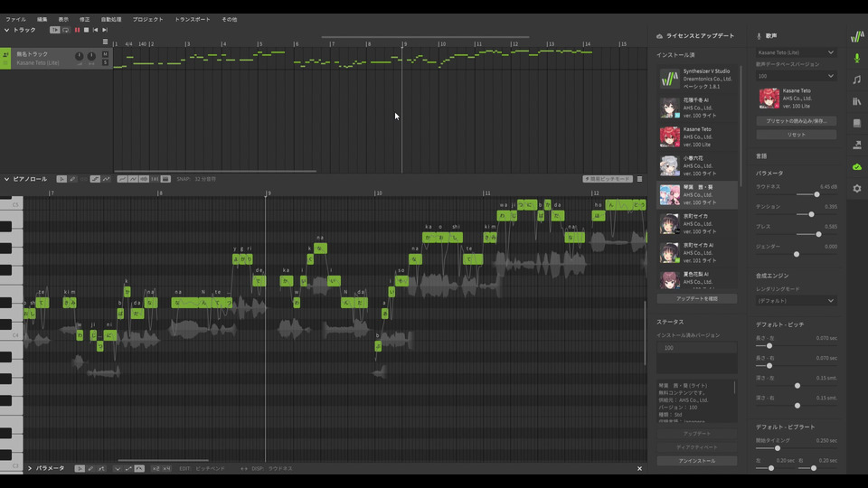The height and width of the screenshot is (488, 868).
Task: Toggle the lyrics display button in piano roll toolbar
Action: coord(165,179)
